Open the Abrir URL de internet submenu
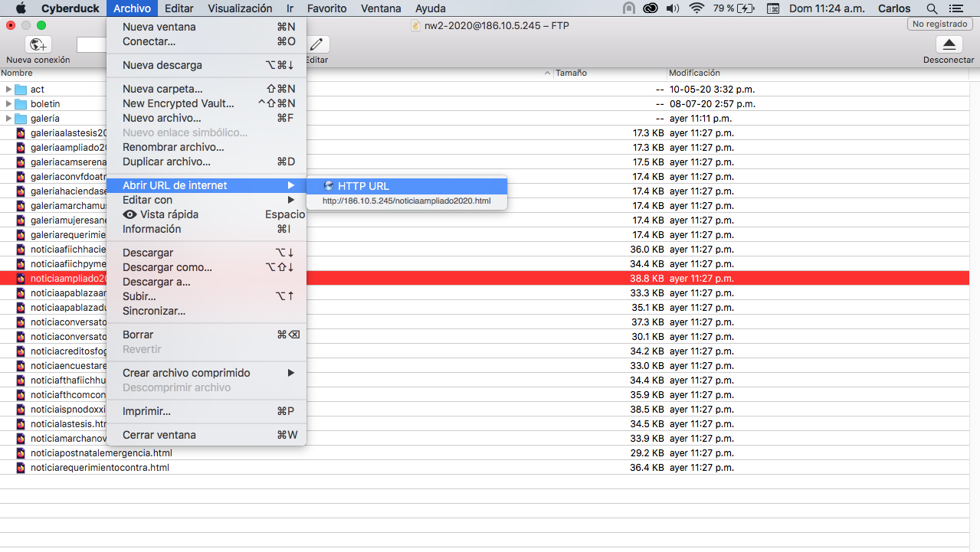Image resolution: width=980 pixels, height=552 pixels. tap(206, 185)
